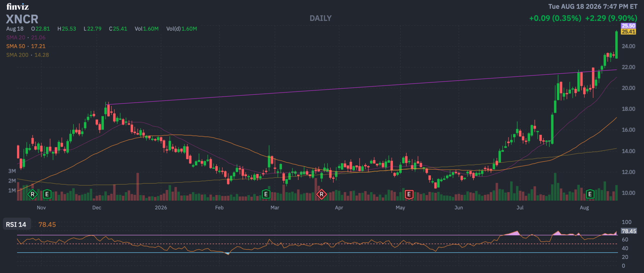Click the 60 level on the RSI axis
644x273 pixels.
click(x=625, y=240)
